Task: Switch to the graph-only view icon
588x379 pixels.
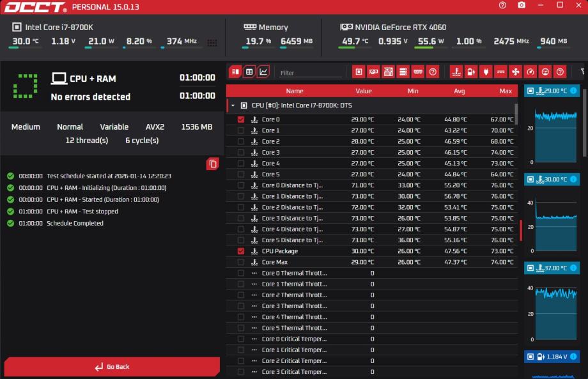Action: point(263,72)
